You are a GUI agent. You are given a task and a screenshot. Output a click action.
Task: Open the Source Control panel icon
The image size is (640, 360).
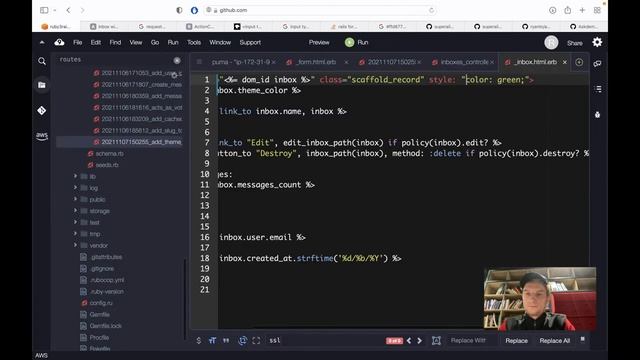click(42, 110)
